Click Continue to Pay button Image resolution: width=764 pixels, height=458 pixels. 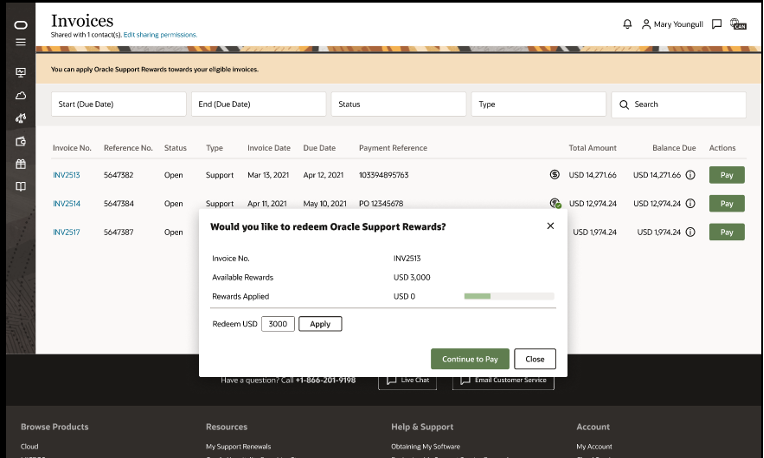tap(470, 359)
